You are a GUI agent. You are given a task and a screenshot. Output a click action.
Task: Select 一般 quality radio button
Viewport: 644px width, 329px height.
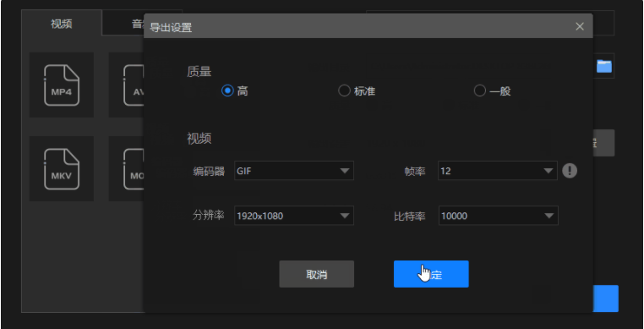click(x=480, y=90)
